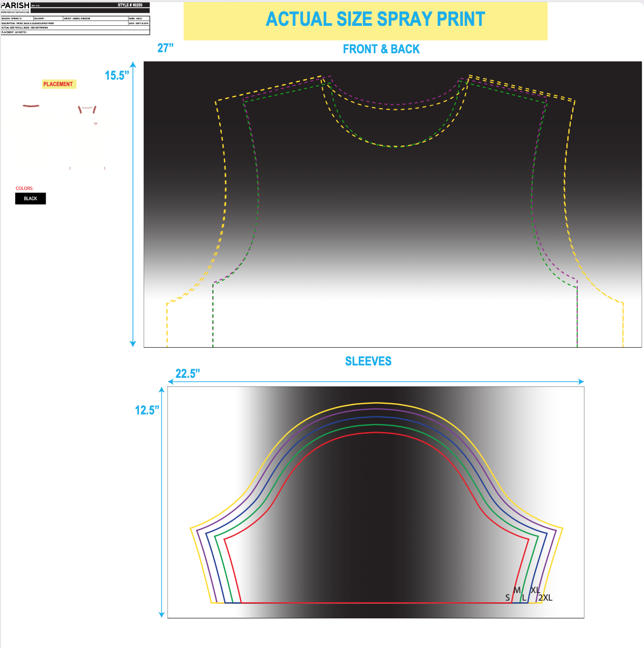Viewport: 644px width, 648px height.
Task: Click the yellow PLACEMENT label badge
Action: (x=58, y=84)
